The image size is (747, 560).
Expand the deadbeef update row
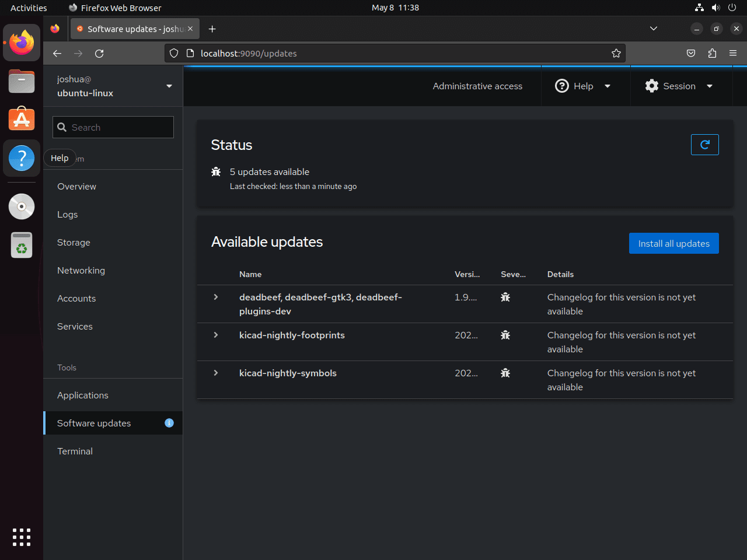pyautogui.click(x=215, y=297)
